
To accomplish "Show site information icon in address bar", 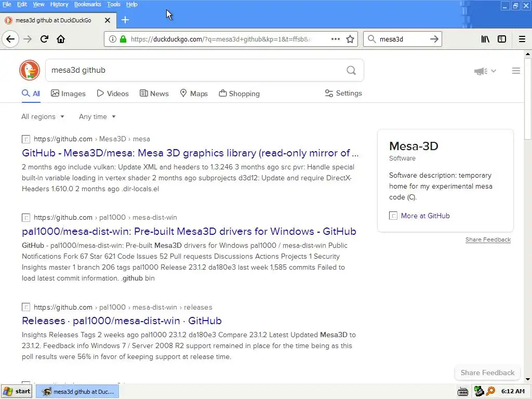I will (x=113, y=39).
